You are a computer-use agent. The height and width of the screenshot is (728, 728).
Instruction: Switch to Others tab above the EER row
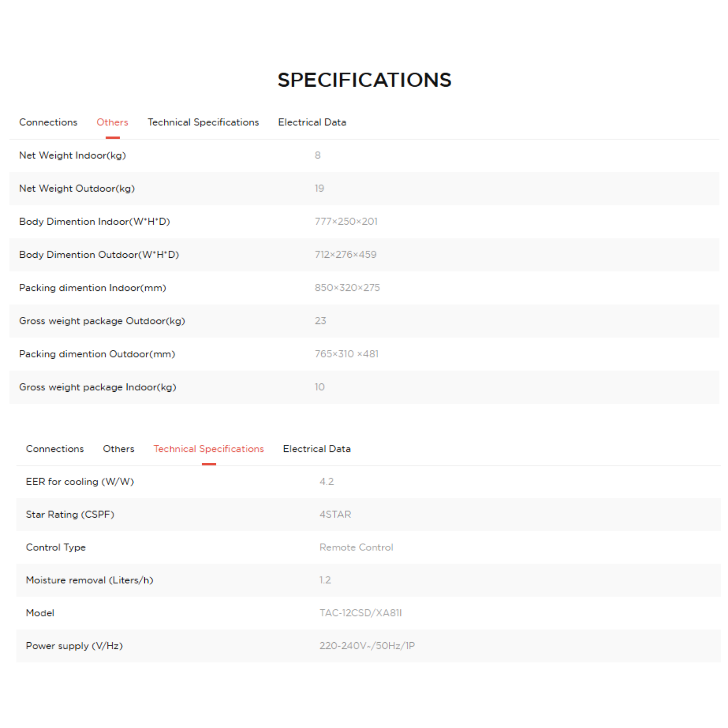point(119,449)
